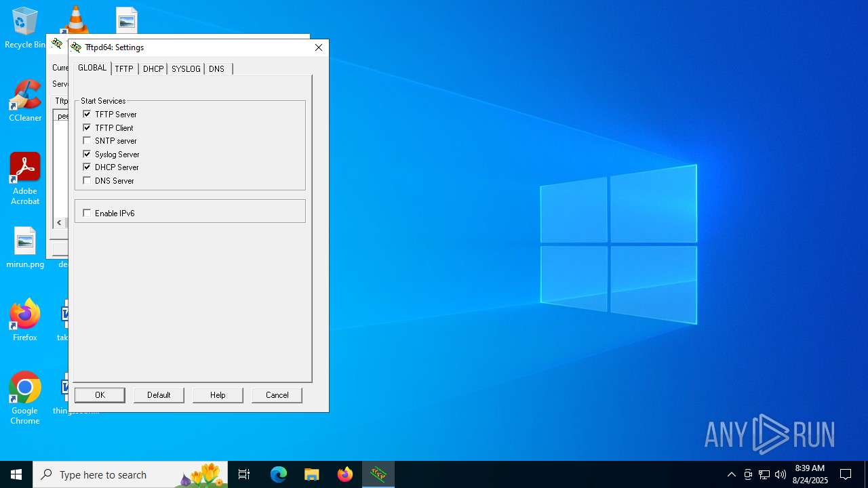Switch to the TFTP tab
This screenshot has width=868, height=488.
(124, 68)
